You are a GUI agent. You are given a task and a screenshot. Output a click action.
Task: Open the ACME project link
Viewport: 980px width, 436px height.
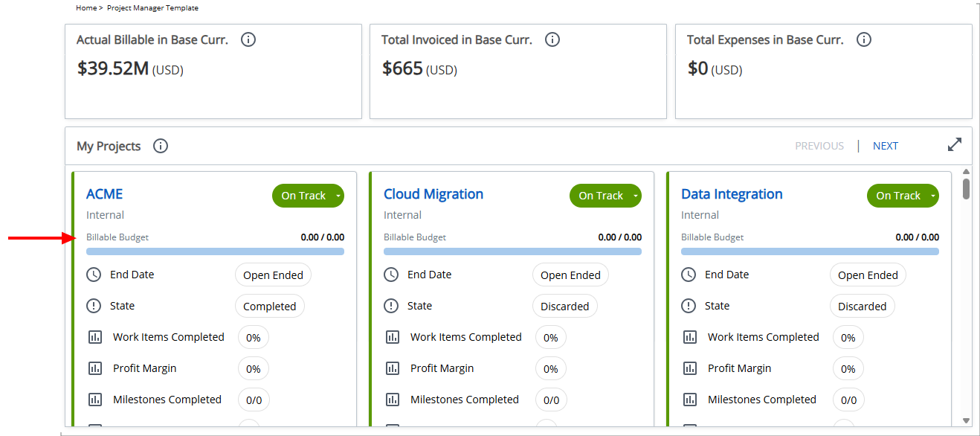tap(104, 194)
